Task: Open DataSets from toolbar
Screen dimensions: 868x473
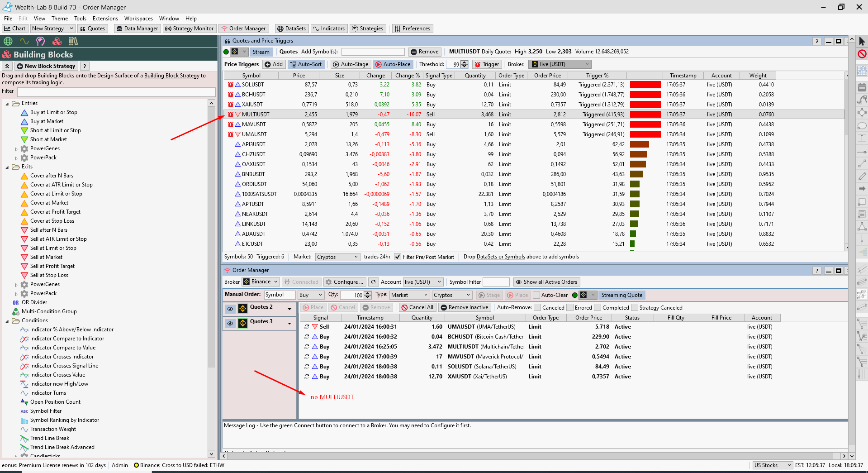Action: pos(291,29)
